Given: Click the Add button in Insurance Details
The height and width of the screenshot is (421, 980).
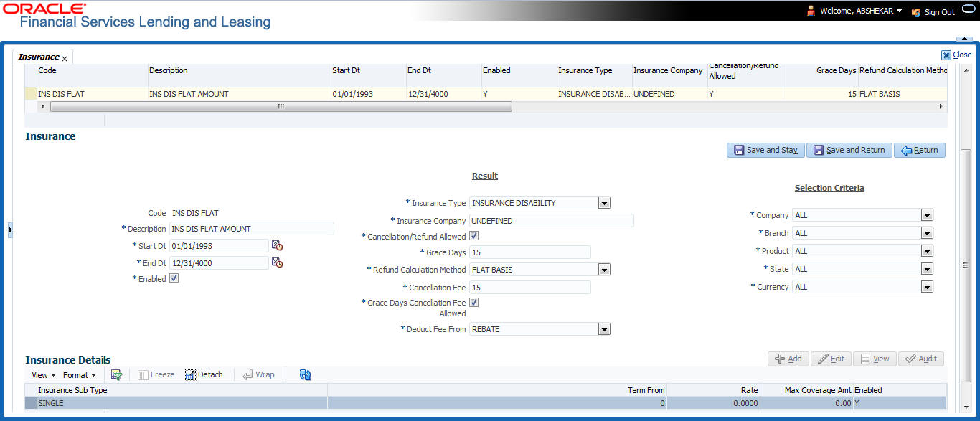Looking at the screenshot, I should click(x=788, y=359).
